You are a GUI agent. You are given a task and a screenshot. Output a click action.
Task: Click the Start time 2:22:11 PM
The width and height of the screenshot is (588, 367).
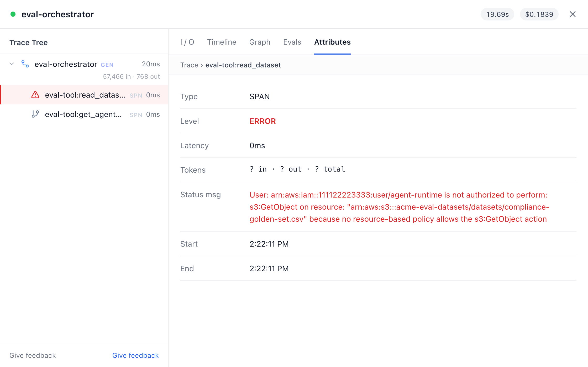(x=269, y=244)
